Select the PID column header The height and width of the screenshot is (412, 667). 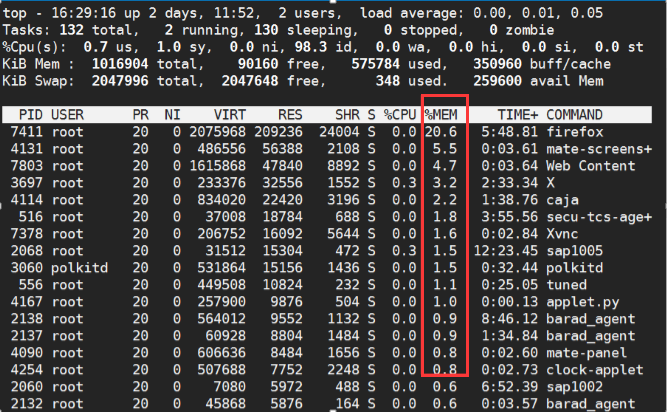pyautogui.click(x=31, y=115)
